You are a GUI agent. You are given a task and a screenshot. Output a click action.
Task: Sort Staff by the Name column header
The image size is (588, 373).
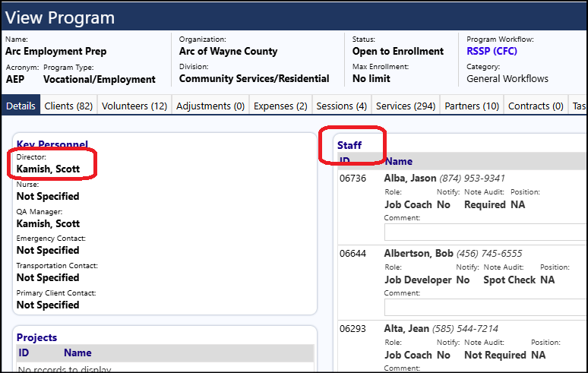pyautogui.click(x=399, y=161)
